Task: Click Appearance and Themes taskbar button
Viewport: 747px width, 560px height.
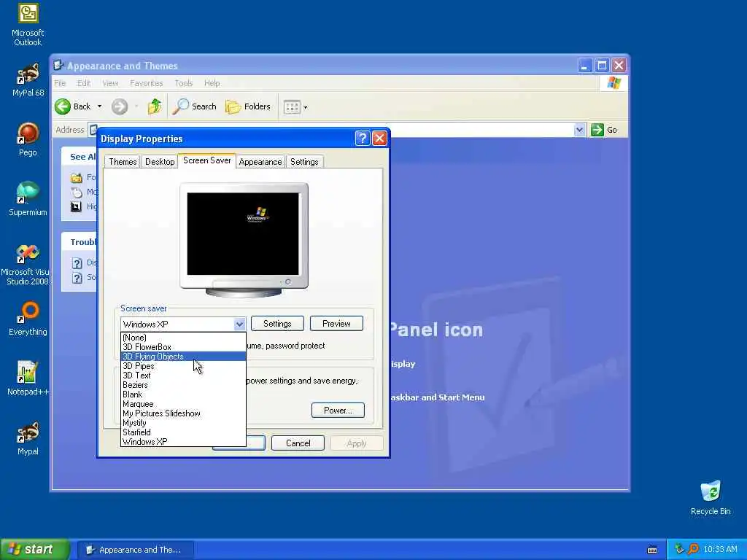Action: [x=135, y=550]
